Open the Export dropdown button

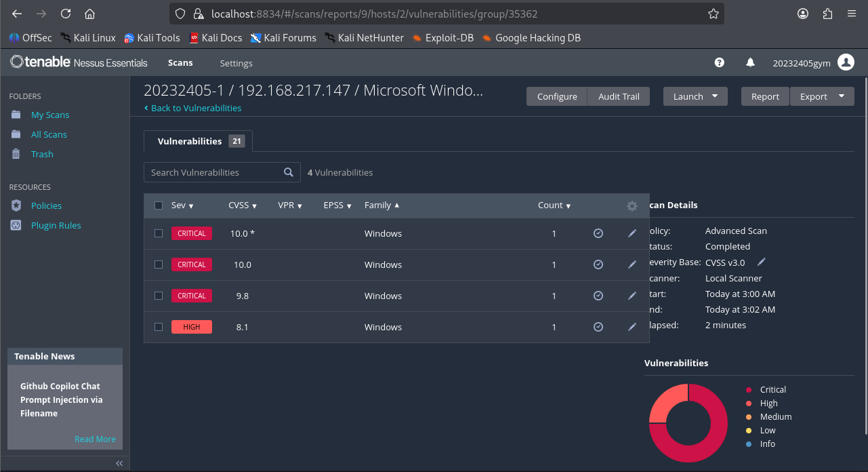point(822,96)
